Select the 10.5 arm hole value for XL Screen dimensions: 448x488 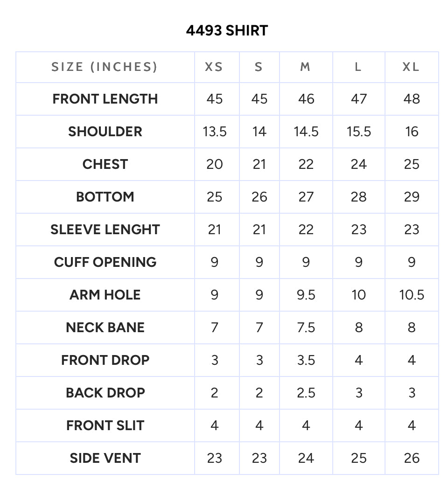pyautogui.click(x=412, y=295)
